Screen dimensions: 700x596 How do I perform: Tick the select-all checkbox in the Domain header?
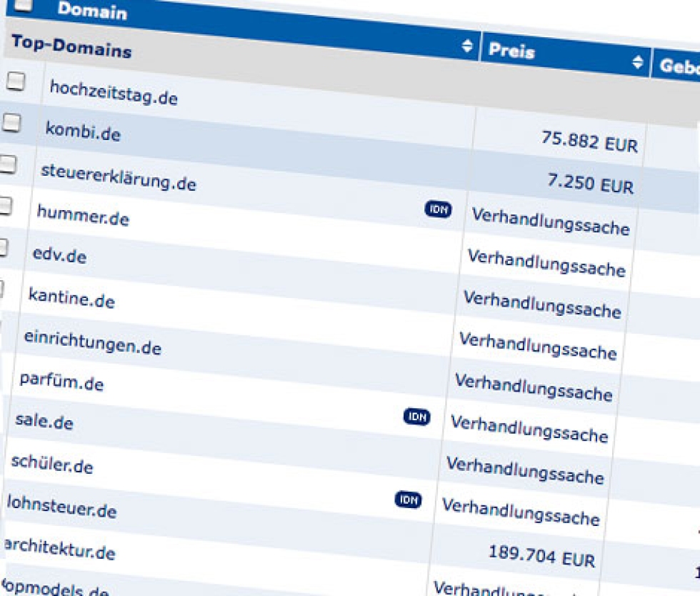(23, 4)
